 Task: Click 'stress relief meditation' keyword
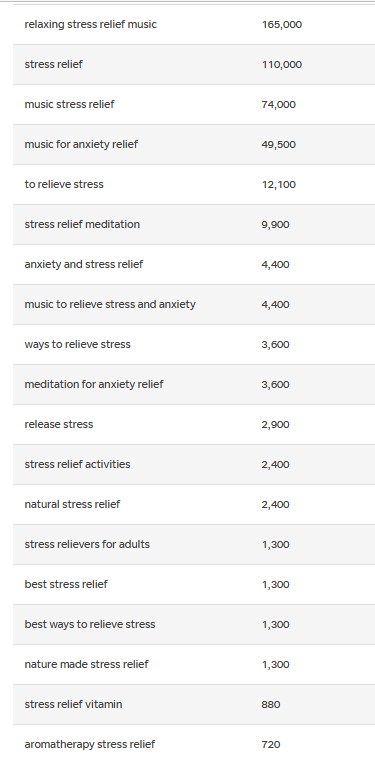tap(82, 224)
